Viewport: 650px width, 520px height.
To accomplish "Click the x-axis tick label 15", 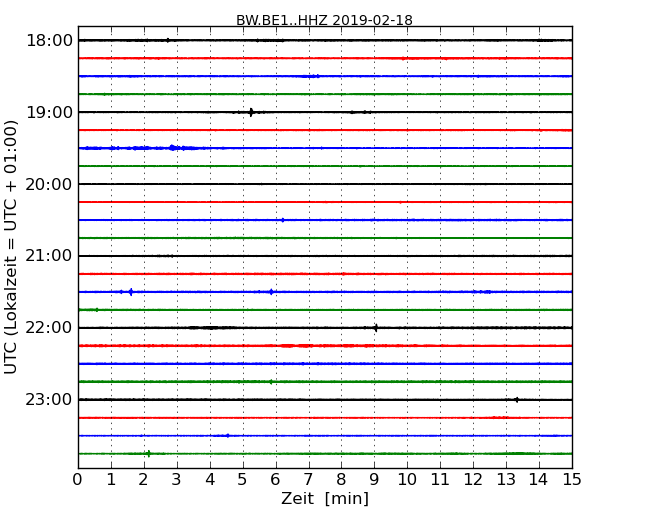I will pos(572,480).
